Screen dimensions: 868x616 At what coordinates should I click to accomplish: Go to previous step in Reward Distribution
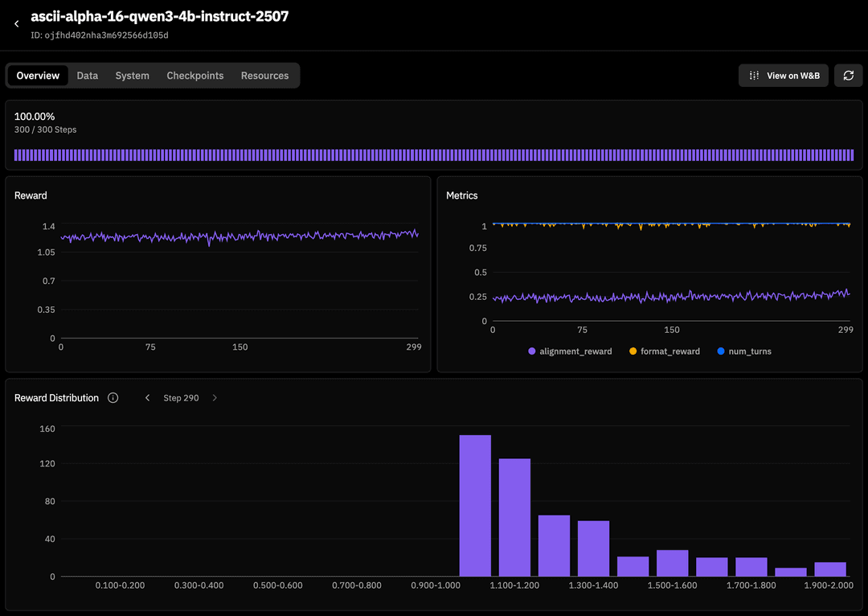coord(147,398)
